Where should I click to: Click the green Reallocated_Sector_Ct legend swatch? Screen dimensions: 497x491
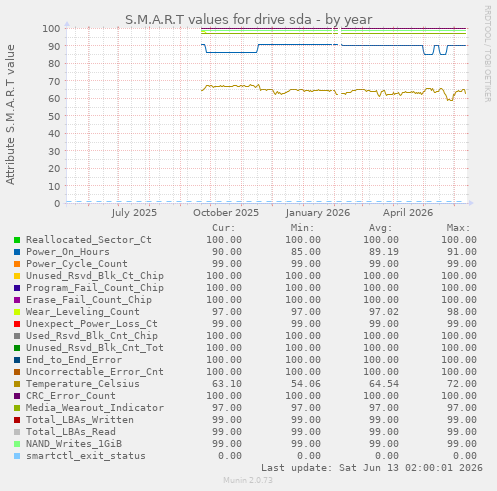point(17,240)
